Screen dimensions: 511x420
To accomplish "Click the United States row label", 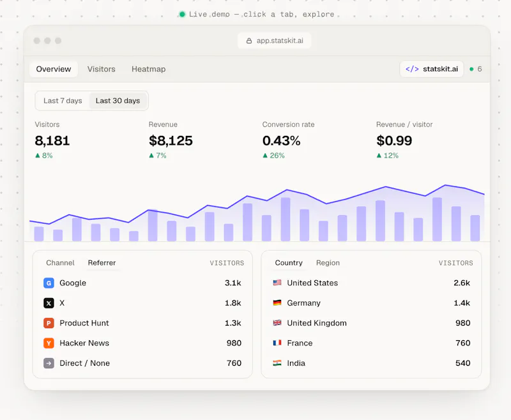I will (312, 283).
